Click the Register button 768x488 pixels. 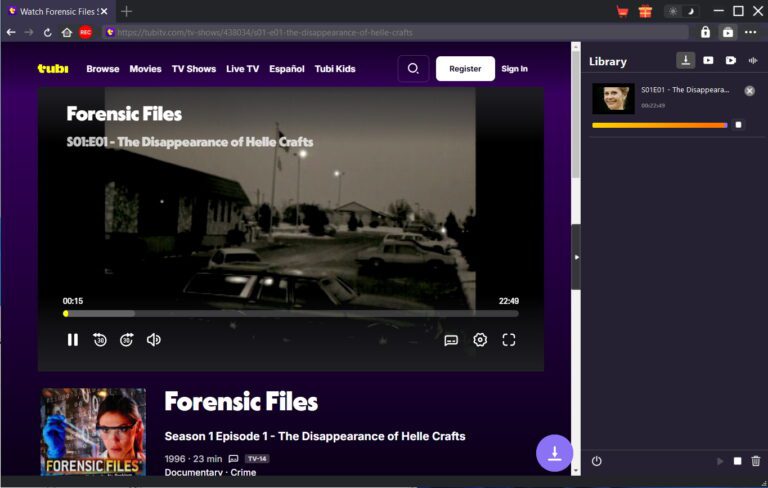[465, 69]
